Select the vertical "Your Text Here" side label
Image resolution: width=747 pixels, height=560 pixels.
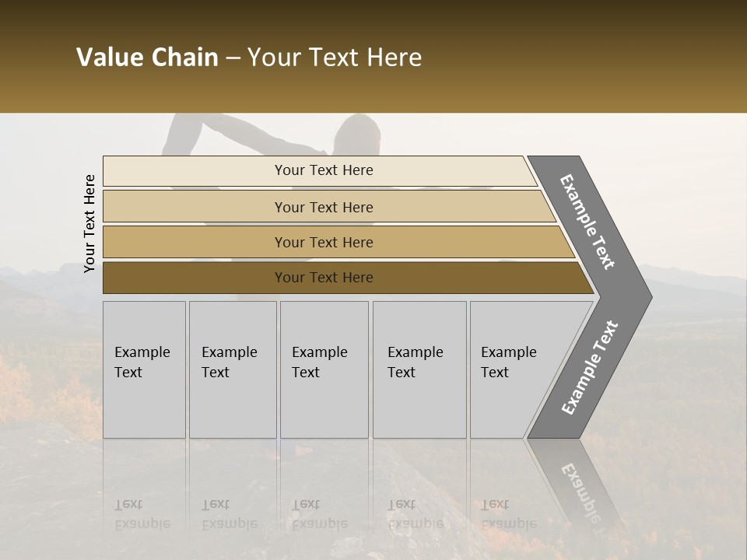click(x=89, y=223)
